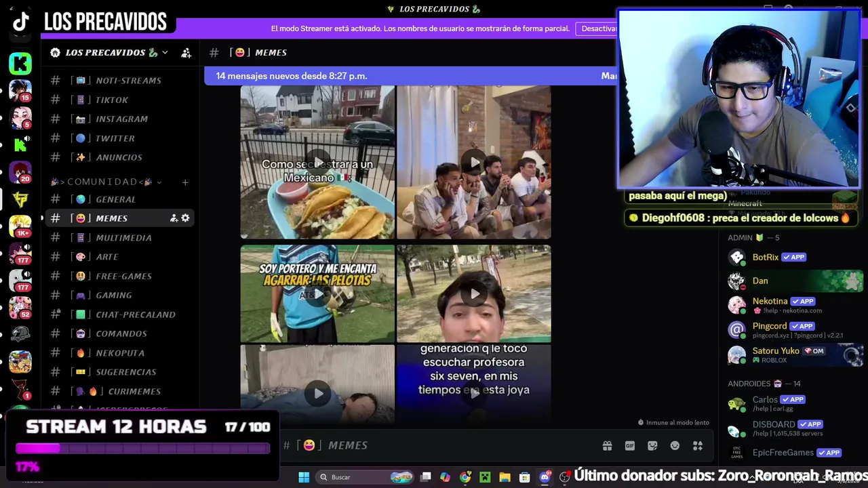Launch Copilot from the taskbar
The width and height of the screenshot is (868, 488).
(445, 477)
